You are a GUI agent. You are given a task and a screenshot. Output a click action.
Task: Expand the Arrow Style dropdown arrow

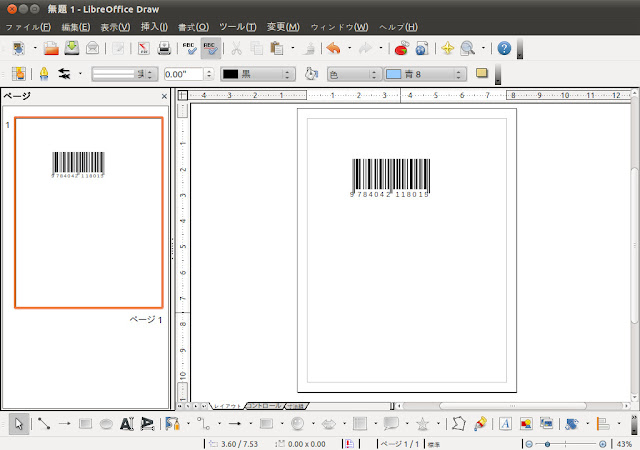[x=80, y=74]
